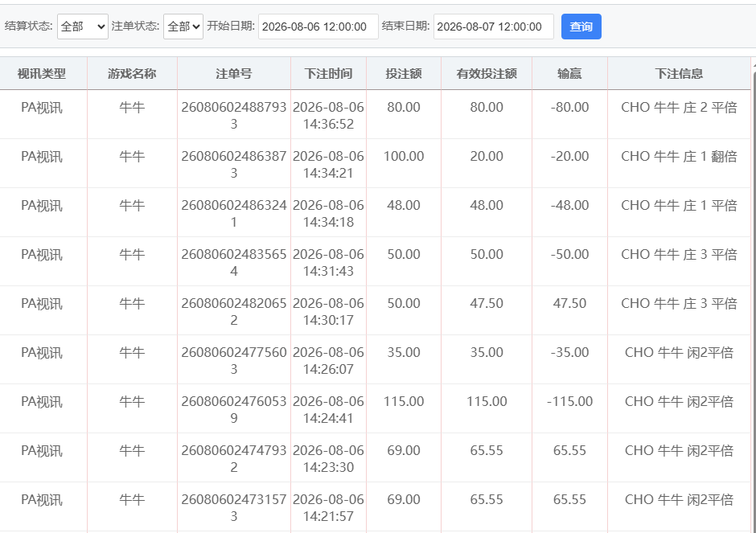Viewport: 756px width, 533px height.
Task: Click bet time 2026-08-06 14:24:41
Action: (328, 410)
